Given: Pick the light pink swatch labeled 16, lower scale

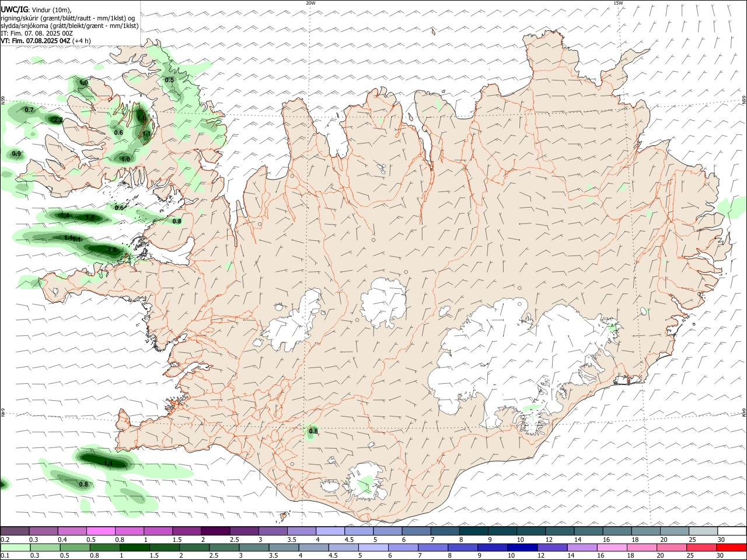Looking at the screenshot, I should pos(611,547).
